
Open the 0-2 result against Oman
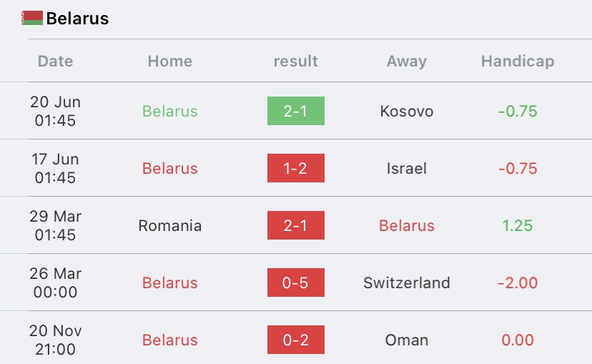295,340
